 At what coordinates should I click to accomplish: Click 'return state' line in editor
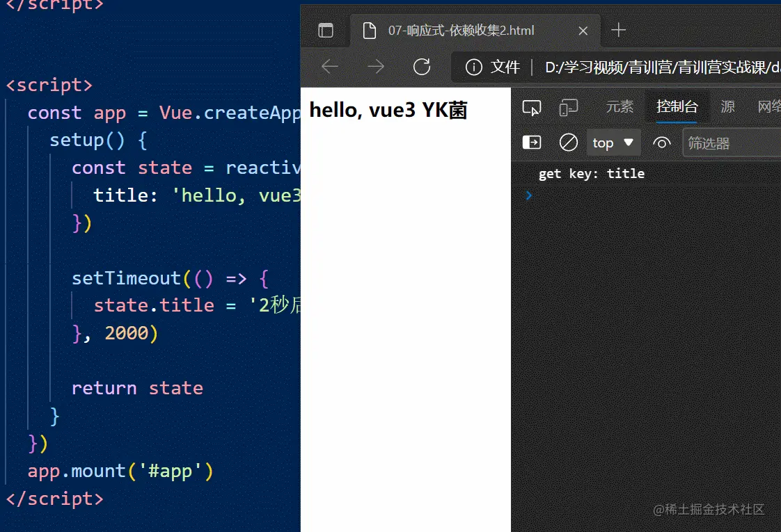137,388
